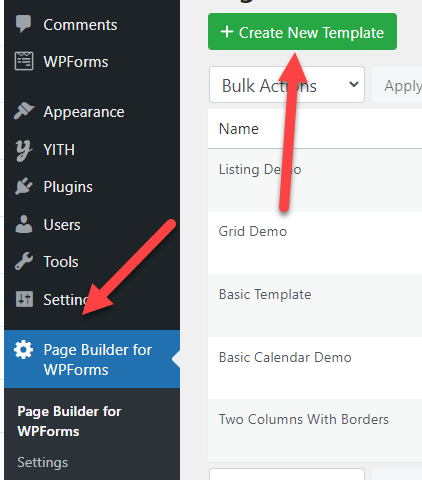Click the Appearance paintbrush icon

click(24, 111)
